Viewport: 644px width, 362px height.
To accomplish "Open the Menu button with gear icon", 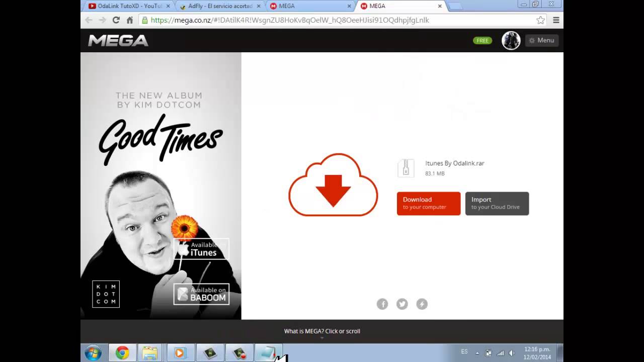I will (x=541, y=40).
